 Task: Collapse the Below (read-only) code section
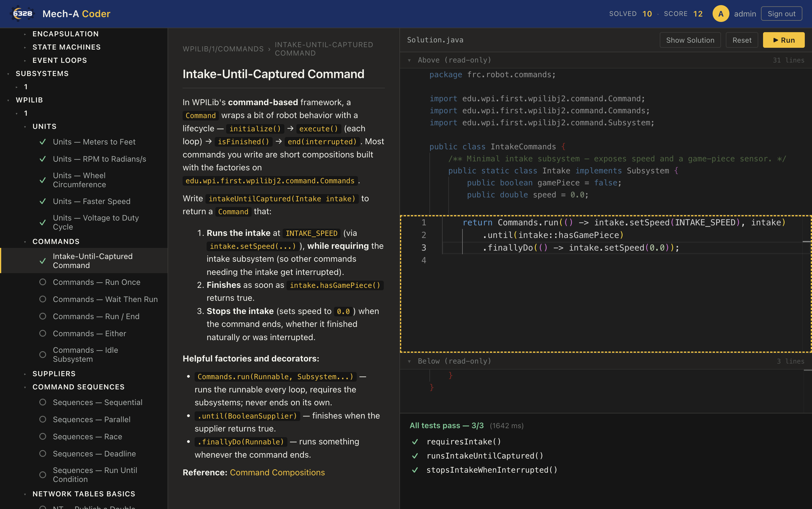click(409, 361)
